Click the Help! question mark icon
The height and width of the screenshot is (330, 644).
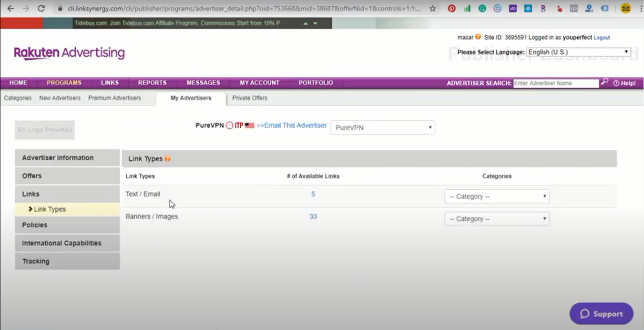pos(616,83)
